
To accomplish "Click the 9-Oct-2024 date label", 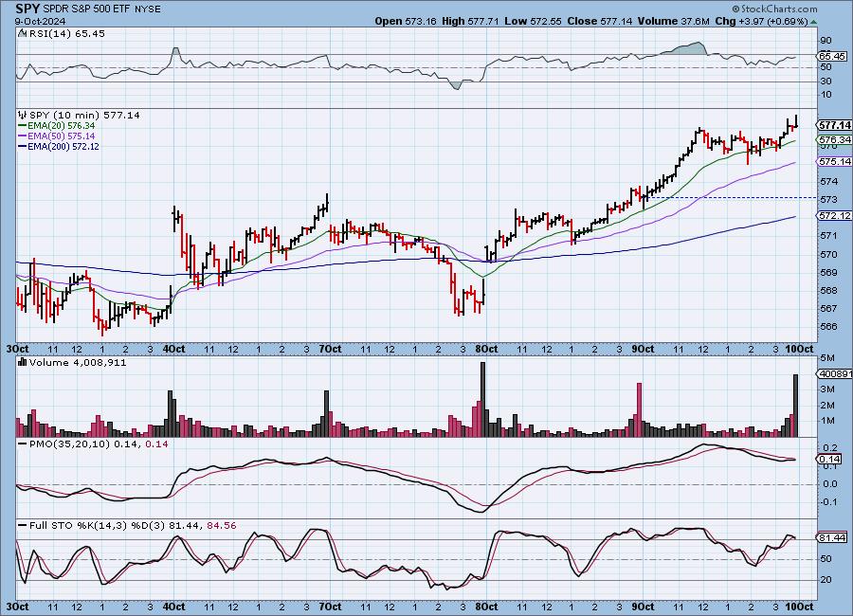I will point(40,22).
